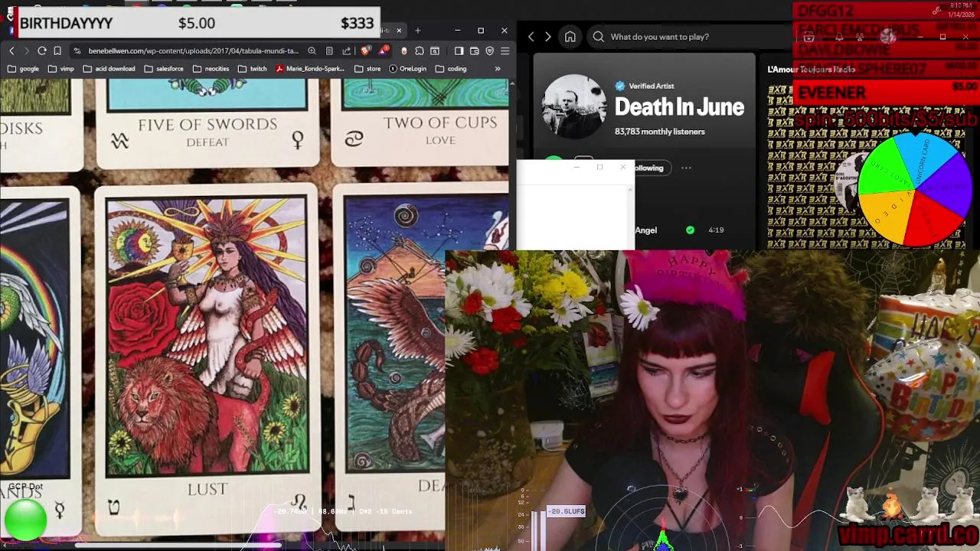The height and width of the screenshot is (551, 980).
Task: Open the OneLogin bookmark
Action: coord(407,68)
